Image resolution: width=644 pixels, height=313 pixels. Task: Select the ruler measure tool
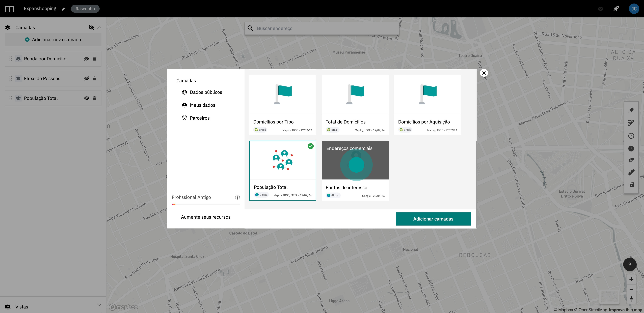click(x=631, y=172)
